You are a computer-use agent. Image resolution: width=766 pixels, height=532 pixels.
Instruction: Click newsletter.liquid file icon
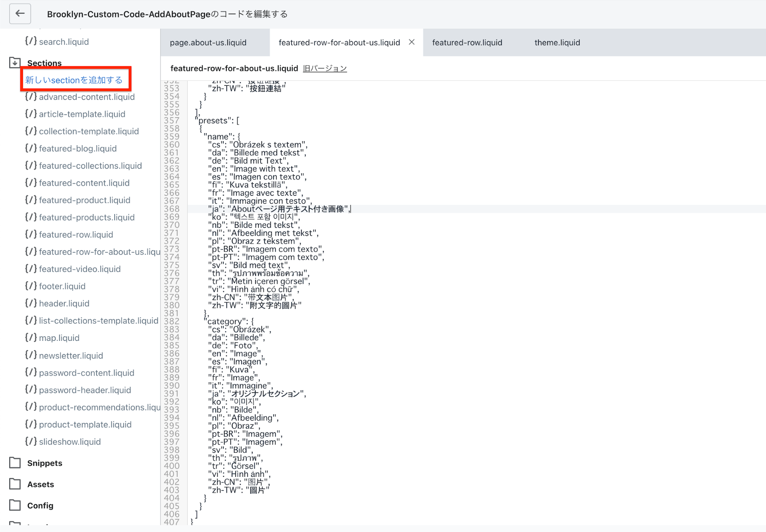point(31,355)
